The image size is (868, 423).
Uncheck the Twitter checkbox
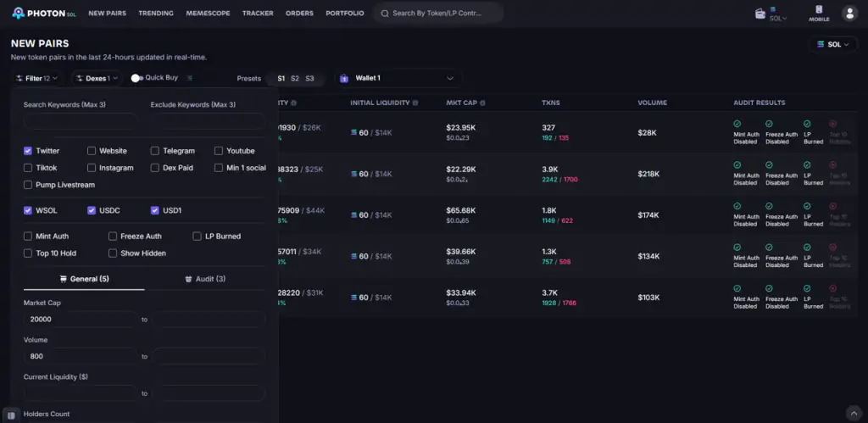pos(28,151)
